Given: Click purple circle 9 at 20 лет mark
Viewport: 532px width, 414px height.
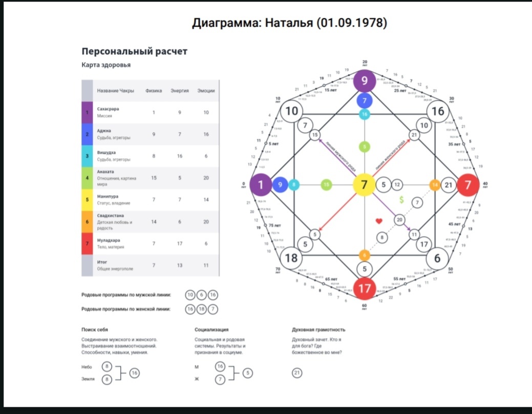Looking at the screenshot, I should click(365, 80).
